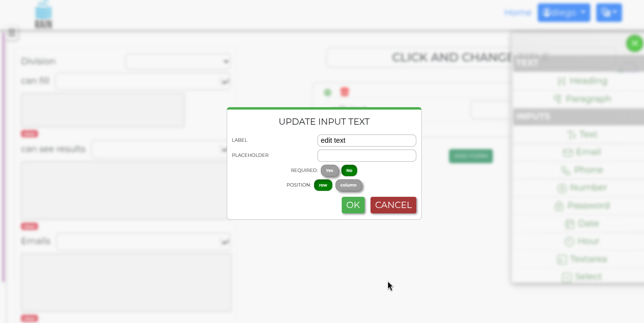This screenshot has width=644, height=323.
Task: Click the red trash delete icon
Action: pyautogui.click(x=345, y=92)
